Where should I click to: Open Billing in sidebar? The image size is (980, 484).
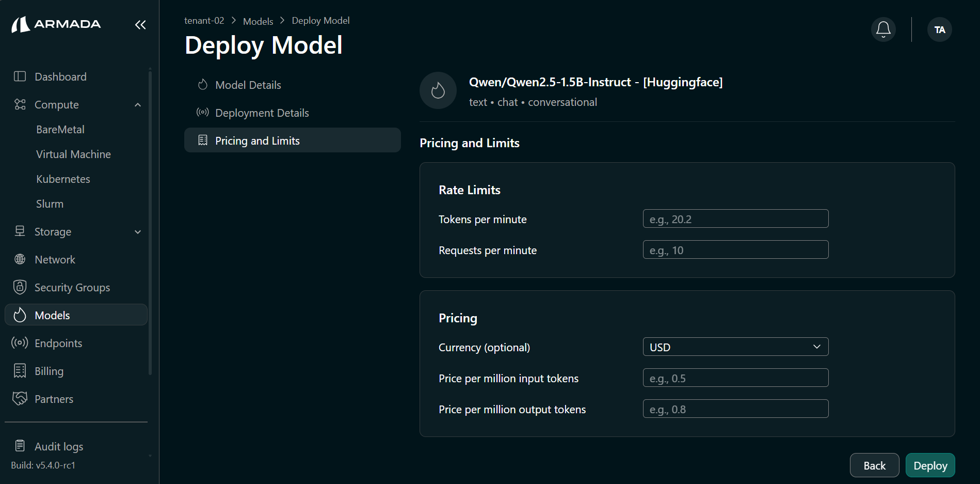tap(76, 371)
